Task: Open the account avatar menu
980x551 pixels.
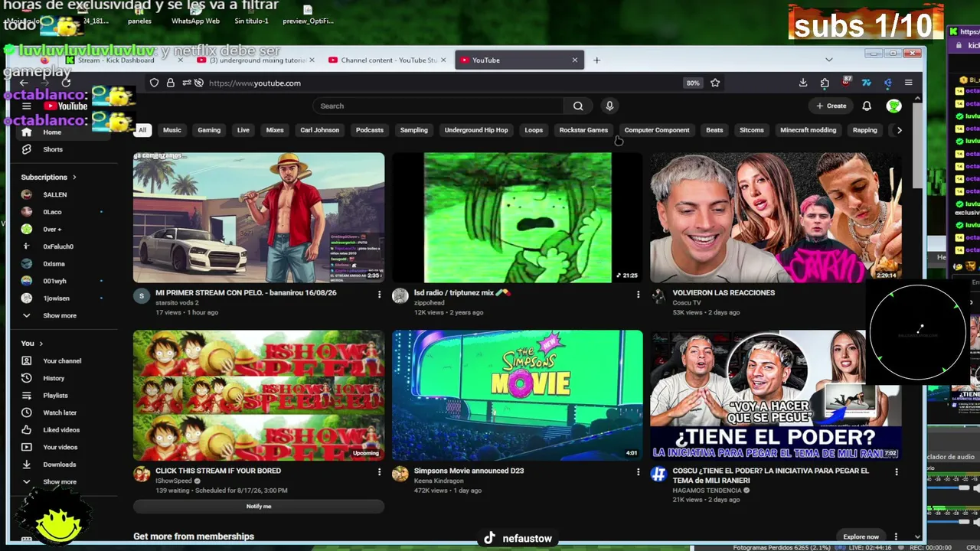Action: pos(893,106)
